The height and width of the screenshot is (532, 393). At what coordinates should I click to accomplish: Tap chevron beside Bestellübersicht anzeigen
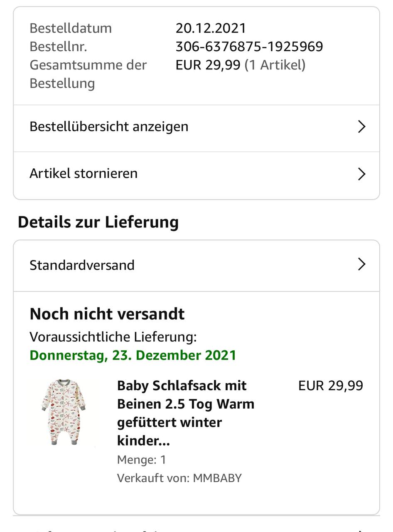point(361,127)
